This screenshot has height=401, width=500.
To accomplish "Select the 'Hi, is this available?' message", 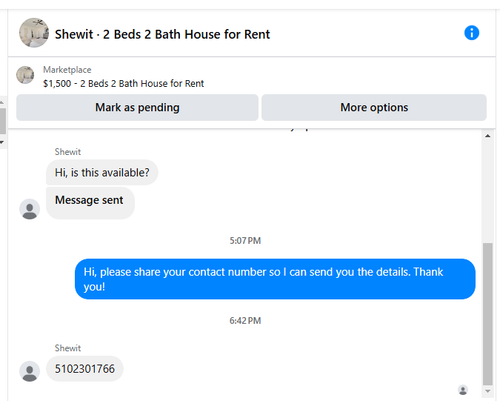I will [102, 172].
